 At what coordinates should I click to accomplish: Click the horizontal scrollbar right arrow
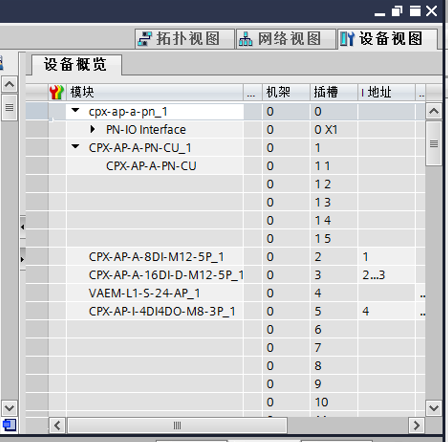tap(416, 425)
